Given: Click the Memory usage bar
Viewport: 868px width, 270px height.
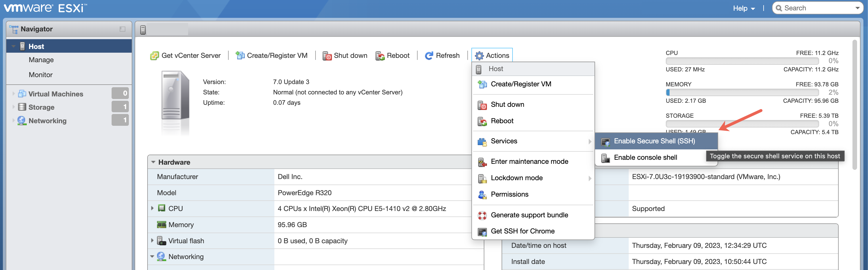Looking at the screenshot, I should pos(742,92).
